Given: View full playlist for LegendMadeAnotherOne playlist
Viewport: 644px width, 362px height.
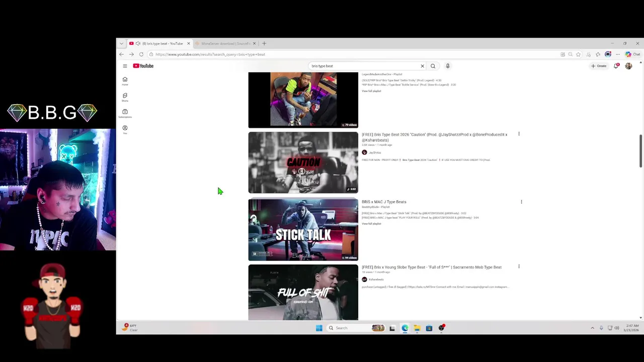Looking at the screenshot, I should pyautogui.click(x=371, y=91).
